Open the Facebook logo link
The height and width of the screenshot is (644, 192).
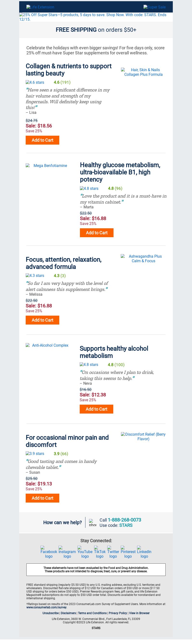pyautogui.click(x=49, y=552)
